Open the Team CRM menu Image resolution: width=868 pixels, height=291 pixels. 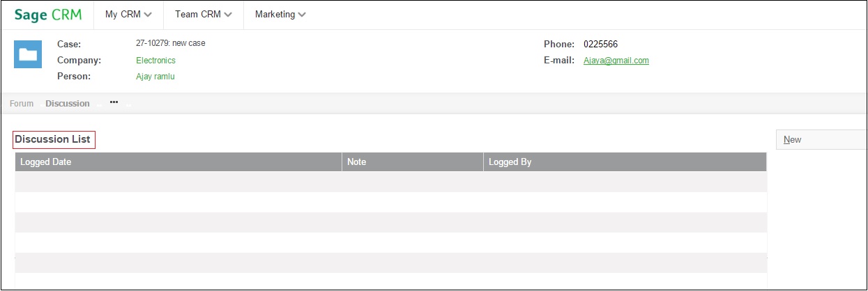(204, 15)
